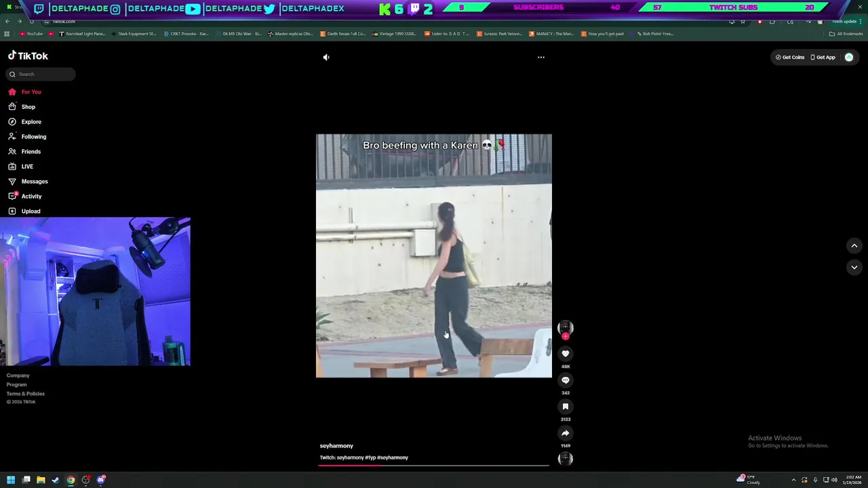Image resolution: width=868 pixels, height=488 pixels.
Task: Pause the playing video
Action: pyautogui.click(x=434, y=256)
